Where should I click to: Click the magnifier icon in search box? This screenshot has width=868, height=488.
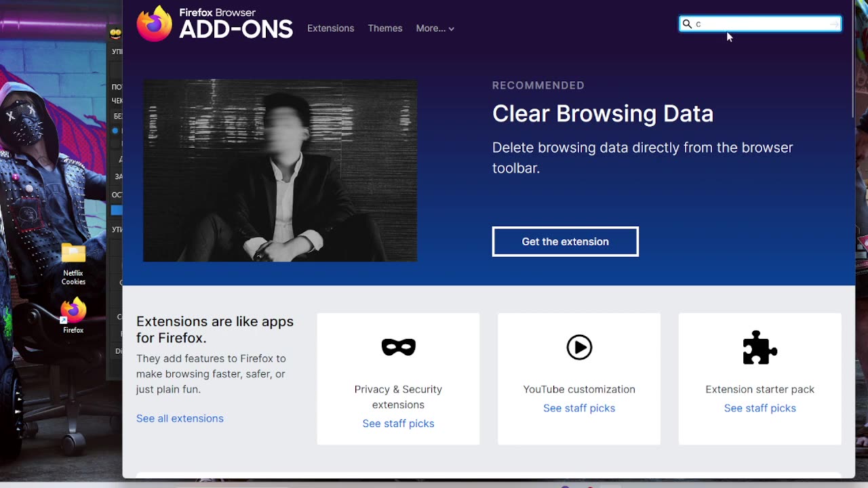click(x=687, y=24)
